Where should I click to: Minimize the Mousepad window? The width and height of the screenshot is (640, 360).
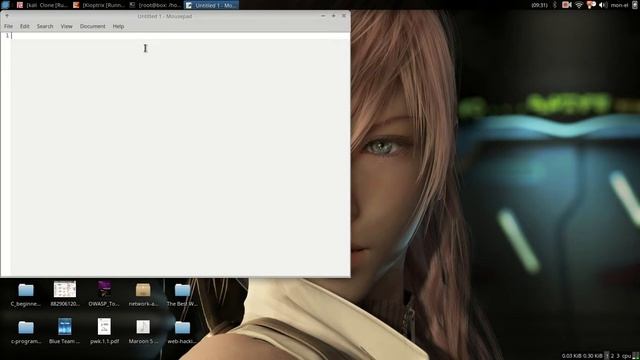[323, 16]
